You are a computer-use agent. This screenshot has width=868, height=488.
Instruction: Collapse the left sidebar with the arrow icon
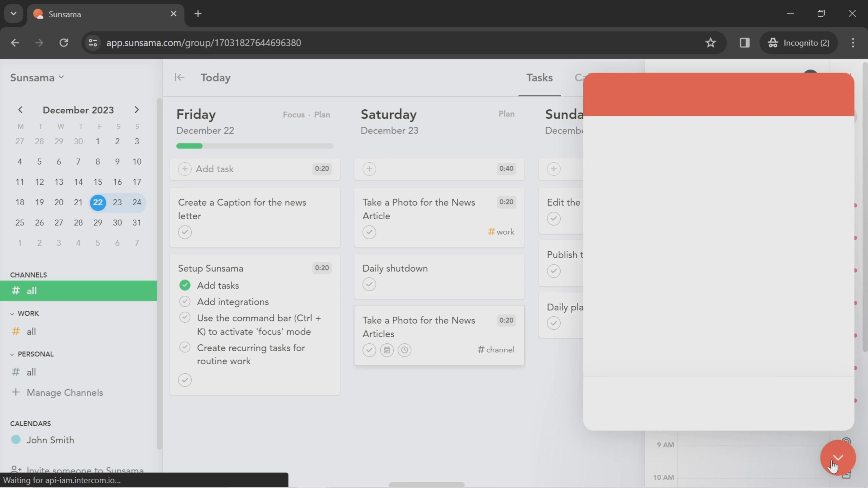[179, 77]
